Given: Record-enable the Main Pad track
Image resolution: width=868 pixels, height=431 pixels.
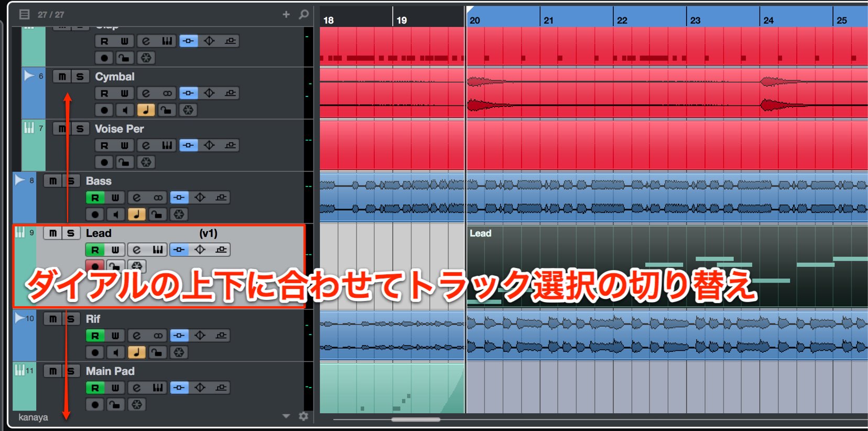Looking at the screenshot, I should (x=94, y=404).
